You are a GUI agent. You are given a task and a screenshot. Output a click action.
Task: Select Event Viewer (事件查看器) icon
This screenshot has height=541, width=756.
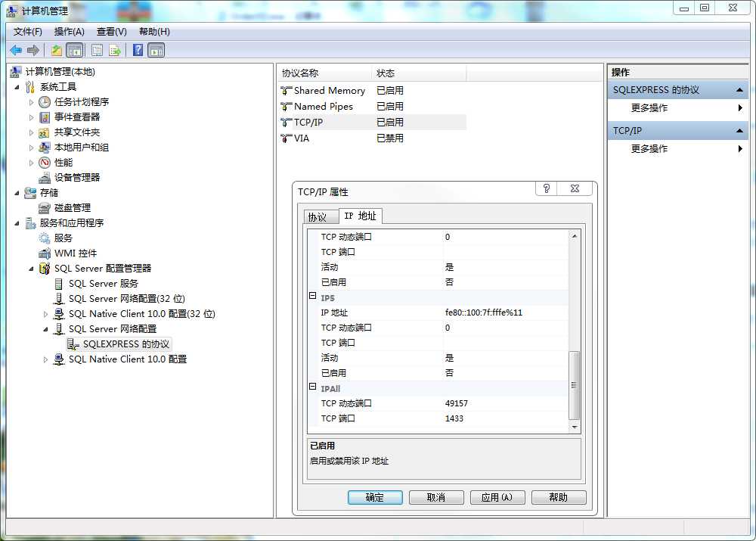point(45,117)
